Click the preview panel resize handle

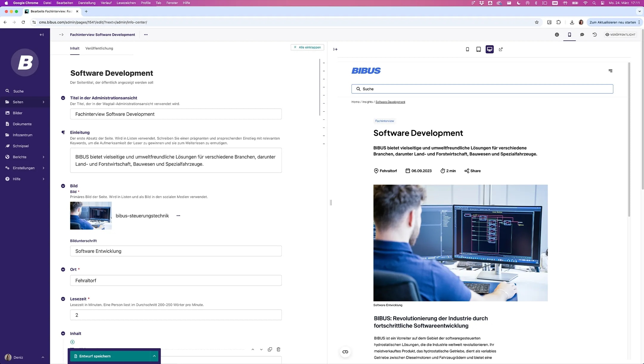331,203
